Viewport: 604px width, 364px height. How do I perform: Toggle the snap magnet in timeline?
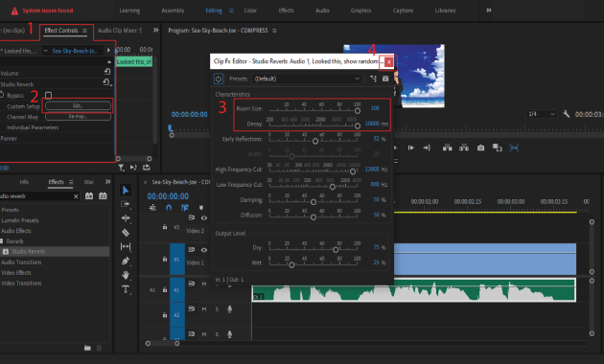click(x=169, y=208)
